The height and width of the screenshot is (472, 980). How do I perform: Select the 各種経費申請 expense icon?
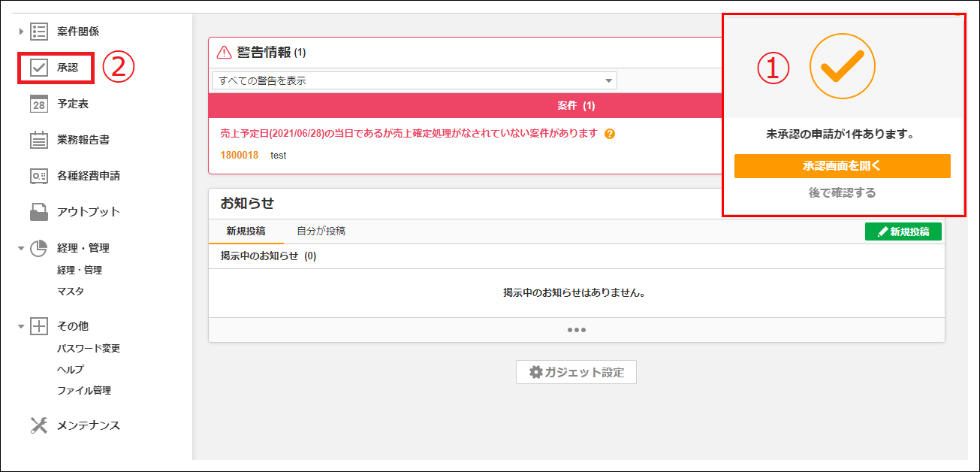coord(41,175)
